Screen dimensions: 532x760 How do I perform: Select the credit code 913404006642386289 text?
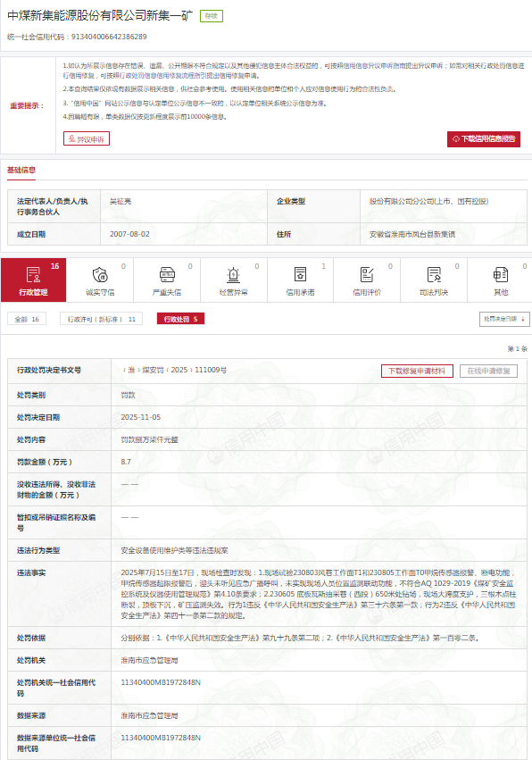(109, 37)
